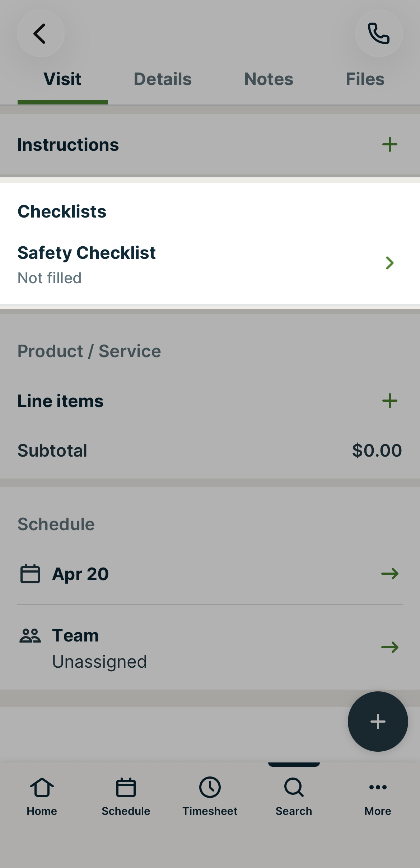Image resolution: width=420 pixels, height=868 pixels.
Task: Open the Schedule from bottom navigation
Action: point(126,799)
